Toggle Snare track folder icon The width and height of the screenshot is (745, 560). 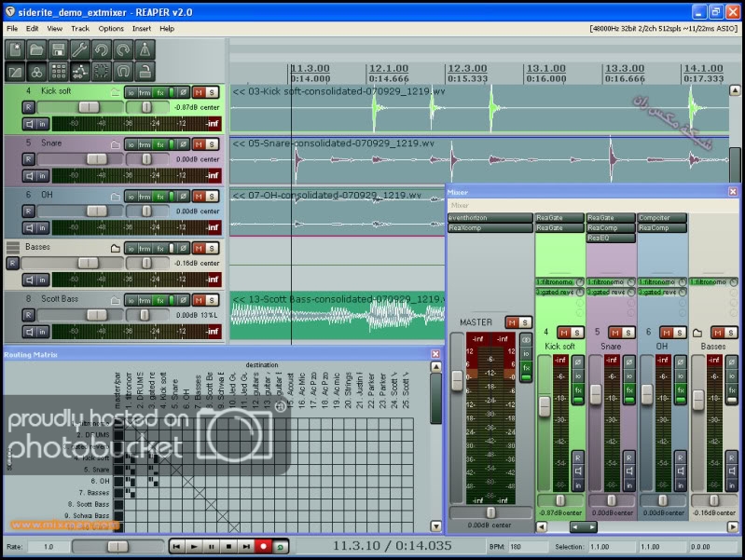point(115,144)
